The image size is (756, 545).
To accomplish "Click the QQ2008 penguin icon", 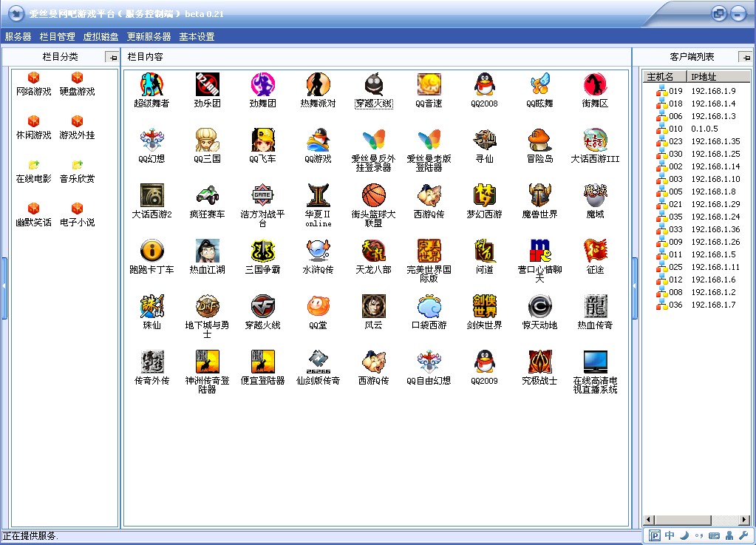I will (484, 85).
